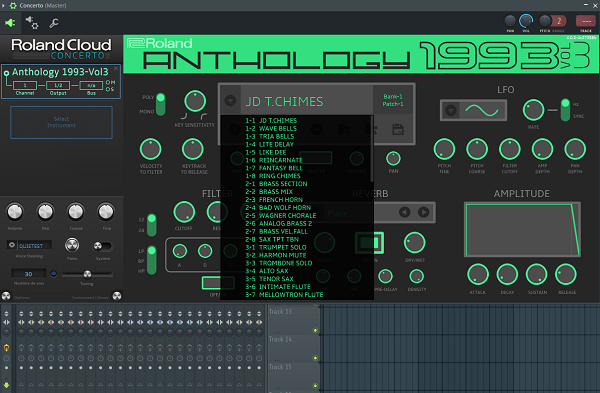Select patch 1-2 WAVE BELLS
The image size is (600, 393).
271,129
